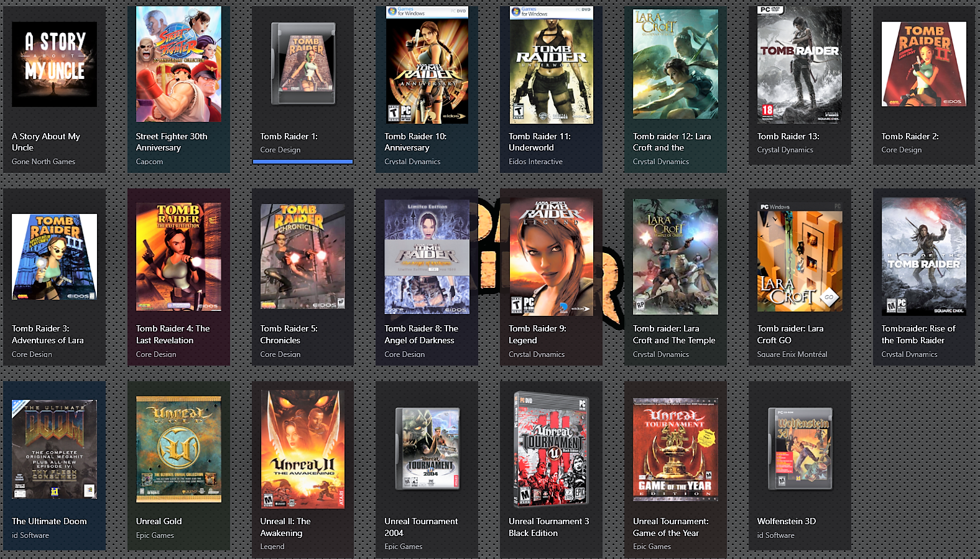980x559 pixels.
Task: Click 'Tomb Raider 5: Chronicles' title
Action: click(289, 335)
